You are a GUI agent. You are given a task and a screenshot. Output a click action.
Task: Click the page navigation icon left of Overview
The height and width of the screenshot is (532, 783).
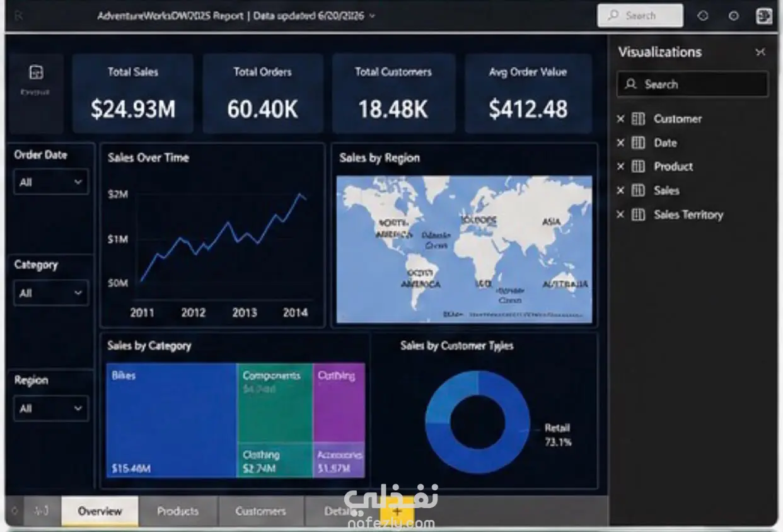pos(41,511)
